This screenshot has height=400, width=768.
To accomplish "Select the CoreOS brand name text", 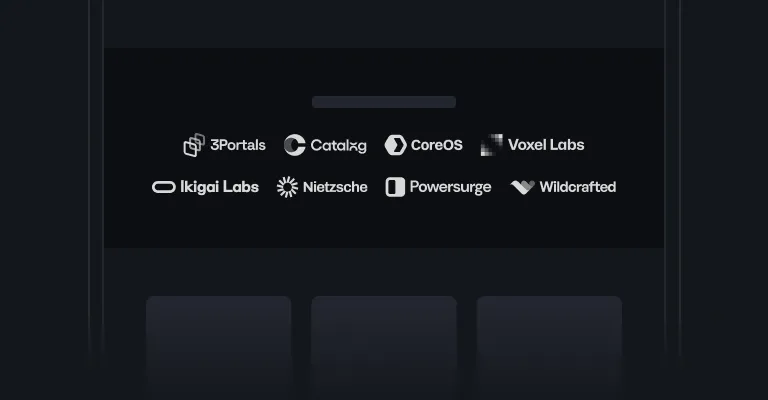I will point(437,145).
